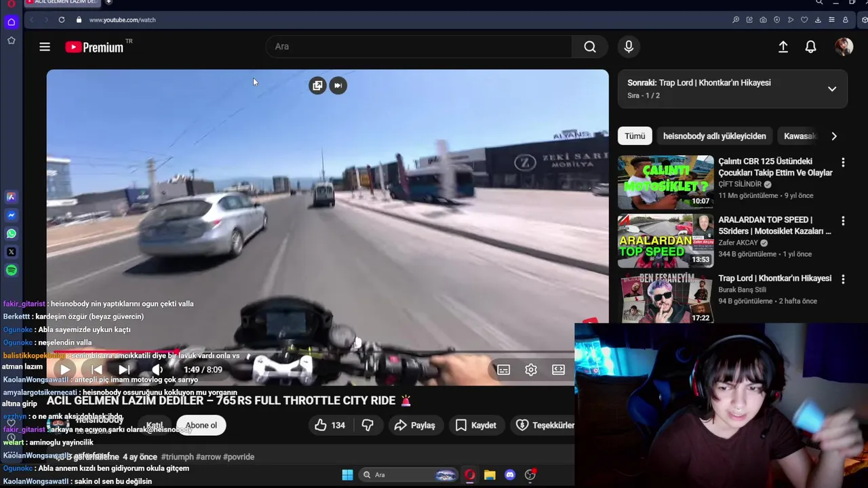The width and height of the screenshot is (868, 488).
Task: Open a new browser tab with plus
Action: (108, 2)
